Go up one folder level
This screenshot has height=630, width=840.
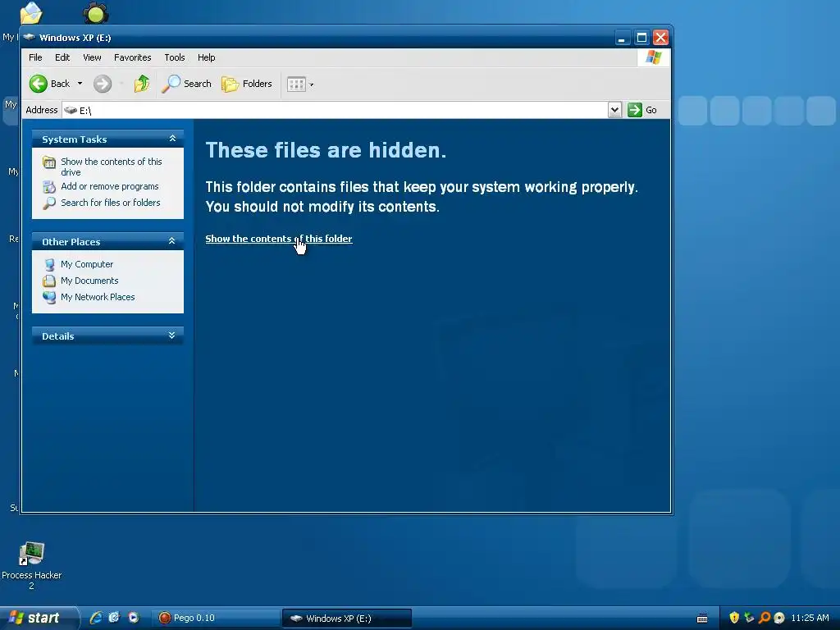click(x=142, y=84)
